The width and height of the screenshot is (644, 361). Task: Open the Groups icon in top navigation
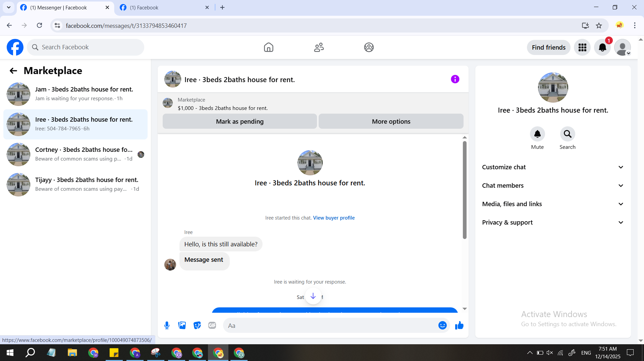coord(369,47)
